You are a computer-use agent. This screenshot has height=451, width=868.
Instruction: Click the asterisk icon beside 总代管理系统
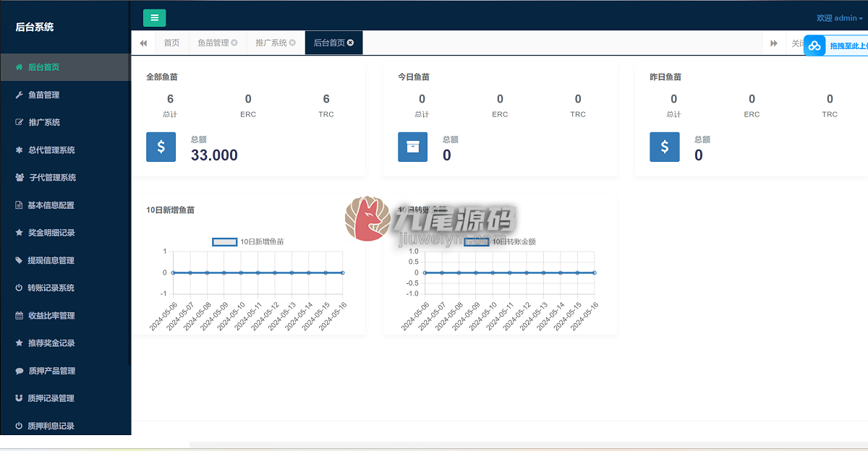point(20,150)
